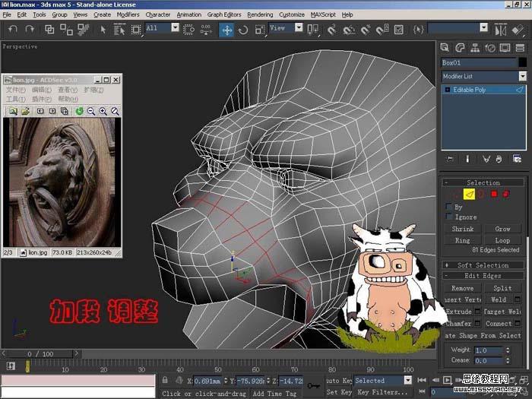Click the Grow selection button
The height and width of the screenshot is (399, 532).
tap(502, 229)
